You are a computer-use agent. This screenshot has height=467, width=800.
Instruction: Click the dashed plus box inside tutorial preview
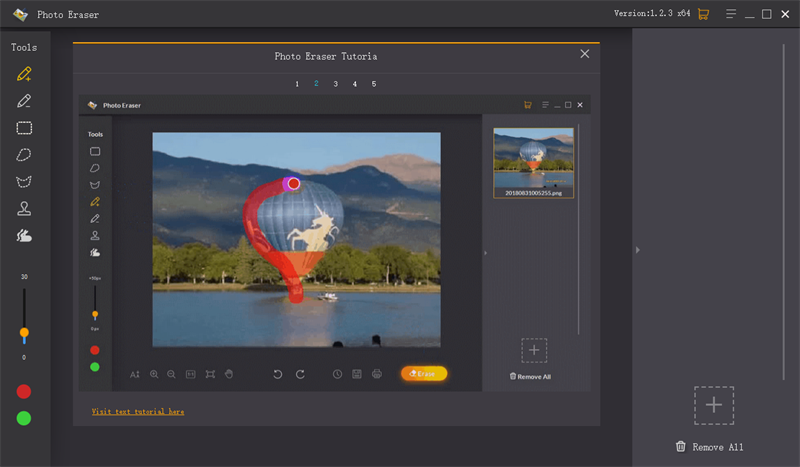click(x=534, y=350)
